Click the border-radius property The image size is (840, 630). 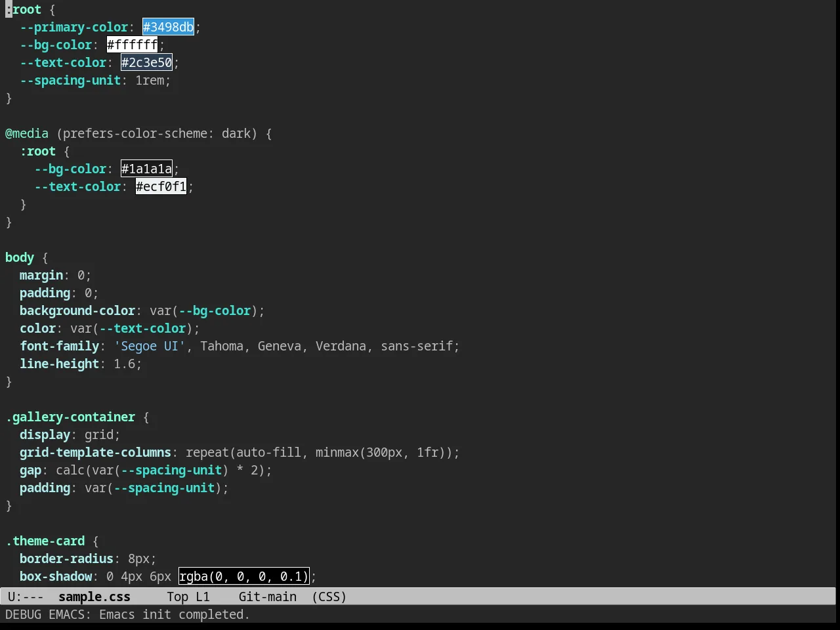click(x=66, y=558)
